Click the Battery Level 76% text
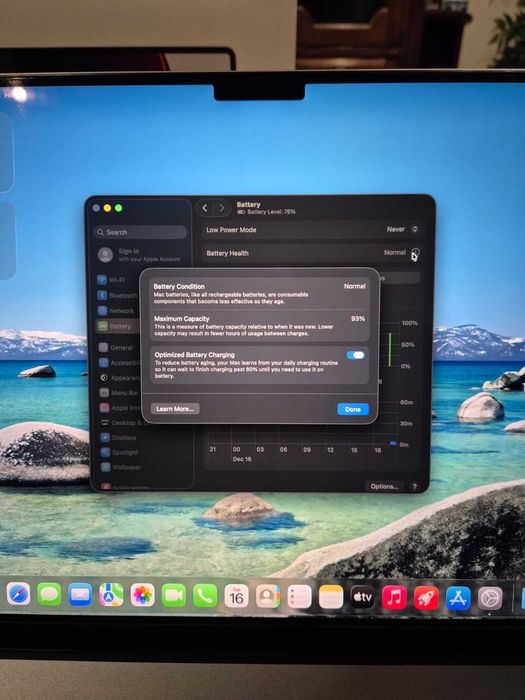Image resolution: width=525 pixels, height=700 pixels. (271, 212)
